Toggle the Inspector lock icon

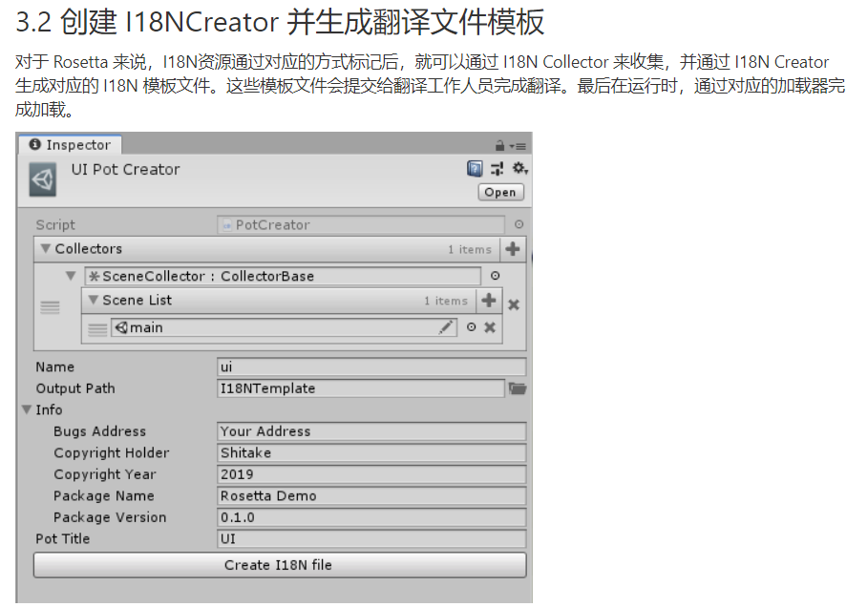pyautogui.click(x=499, y=146)
